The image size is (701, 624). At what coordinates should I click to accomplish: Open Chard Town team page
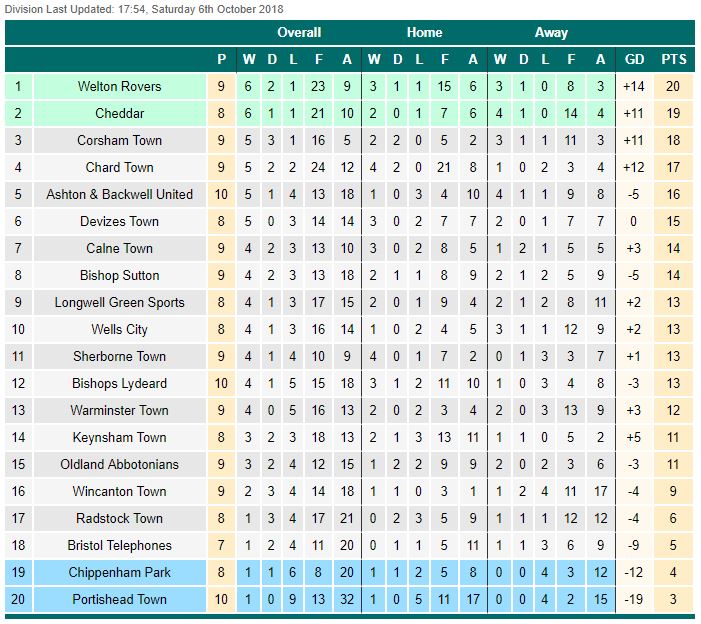[x=119, y=167]
